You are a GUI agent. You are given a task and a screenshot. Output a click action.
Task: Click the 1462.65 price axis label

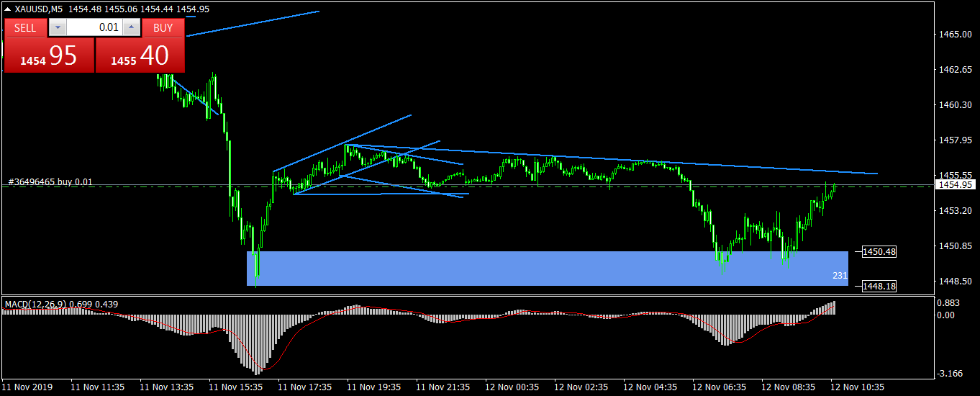click(954, 70)
